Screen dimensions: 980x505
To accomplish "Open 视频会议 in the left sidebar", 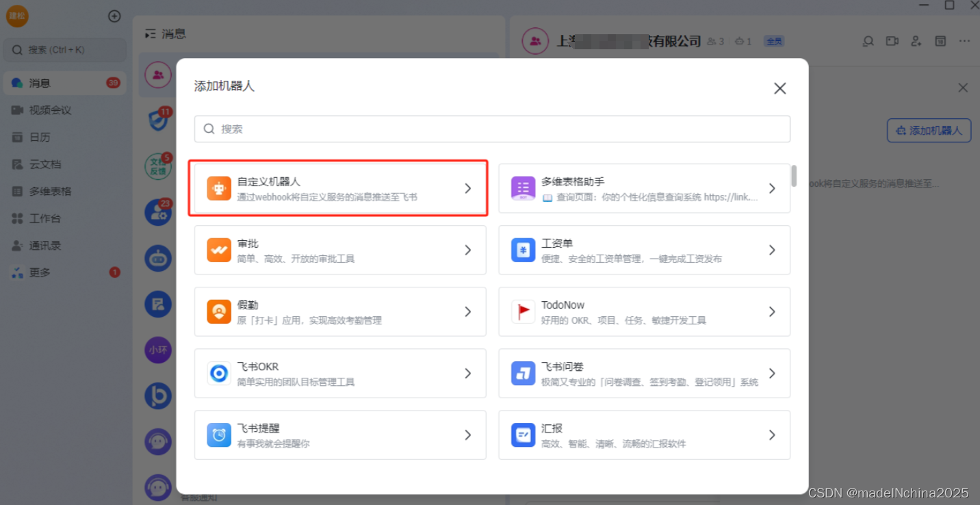I will click(65, 110).
